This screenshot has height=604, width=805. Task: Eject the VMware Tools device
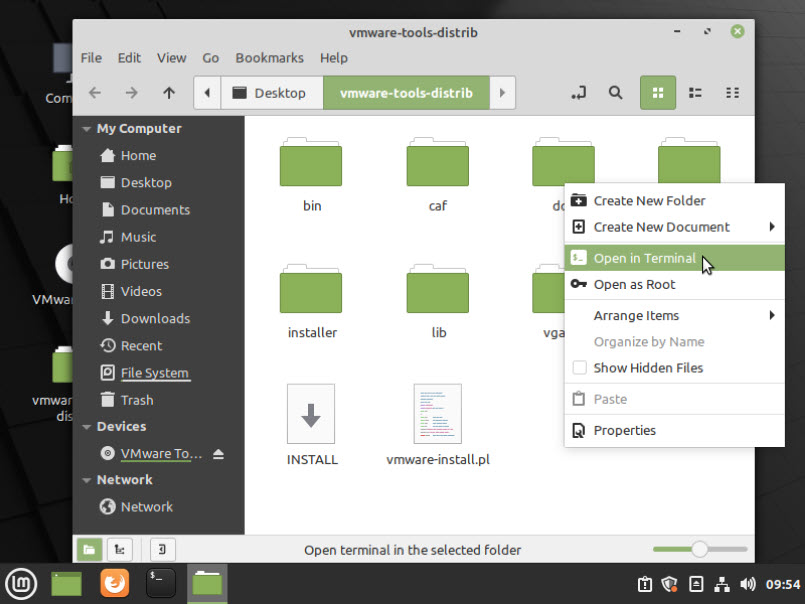[x=218, y=454]
